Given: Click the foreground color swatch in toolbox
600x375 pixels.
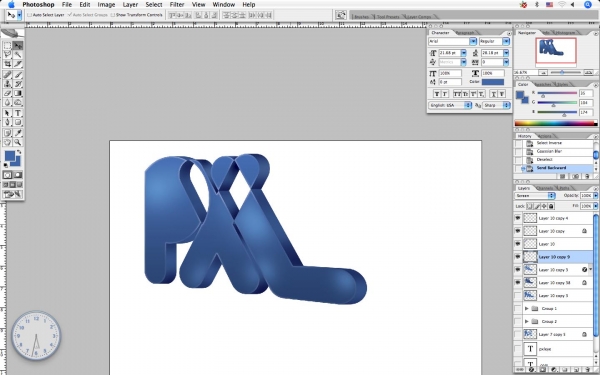Looking at the screenshot, I should [9, 155].
